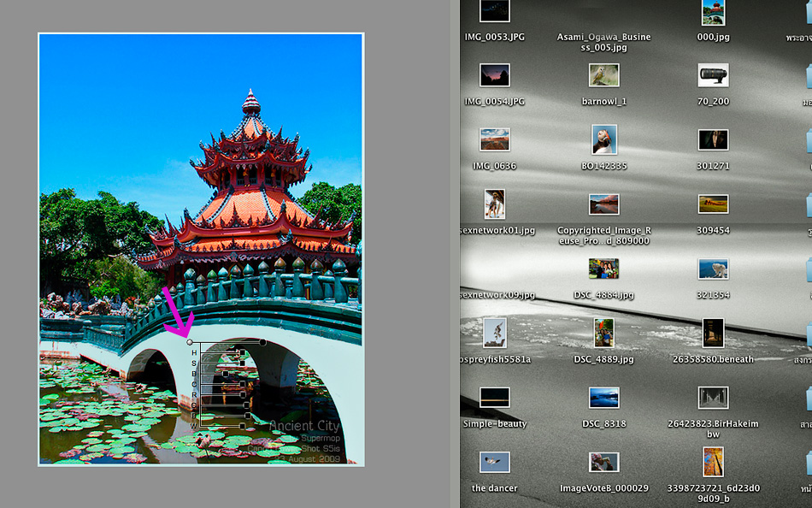Open the barnowl_1 file icon
Screen dimensions: 812x508
click(x=603, y=75)
